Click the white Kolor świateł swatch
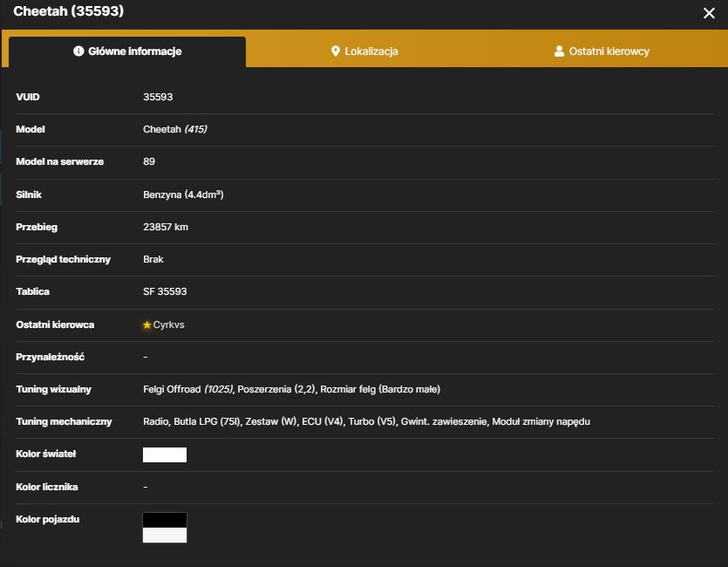 (165, 454)
